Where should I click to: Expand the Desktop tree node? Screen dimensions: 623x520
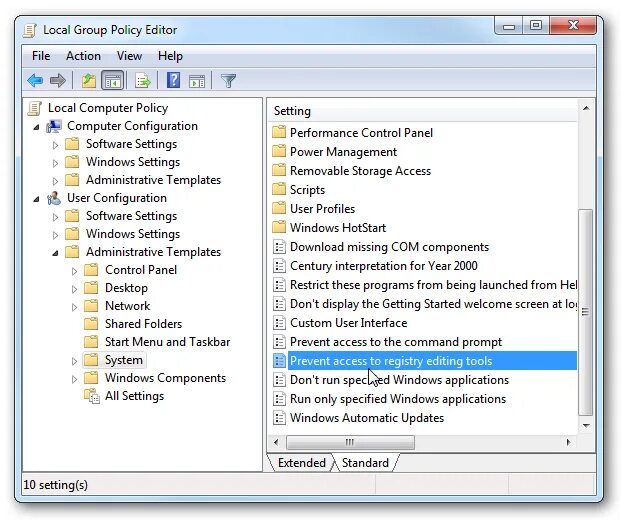[x=74, y=289]
